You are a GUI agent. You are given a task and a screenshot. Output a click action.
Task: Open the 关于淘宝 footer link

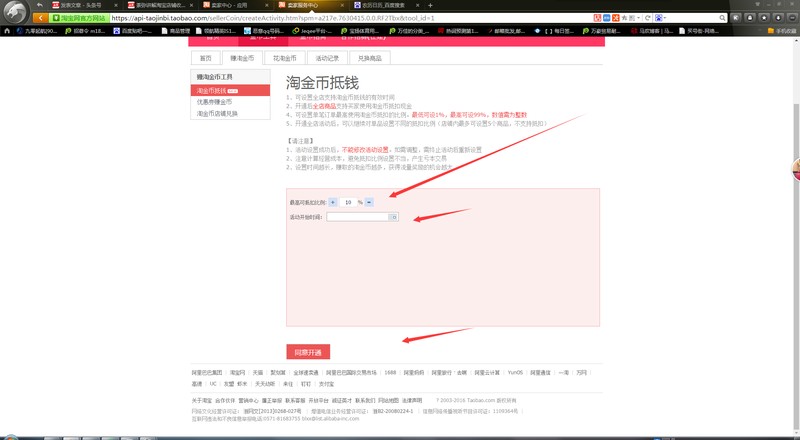click(202, 401)
